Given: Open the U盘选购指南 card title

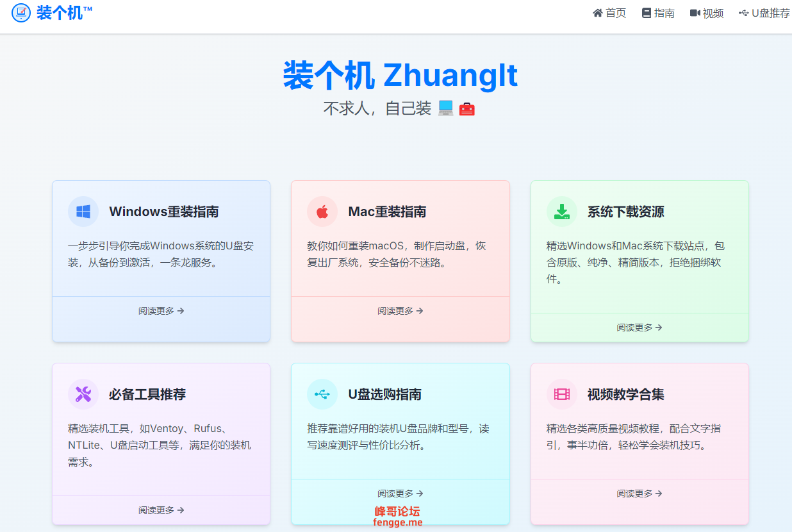Looking at the screenshot, I should pos(385,394).
